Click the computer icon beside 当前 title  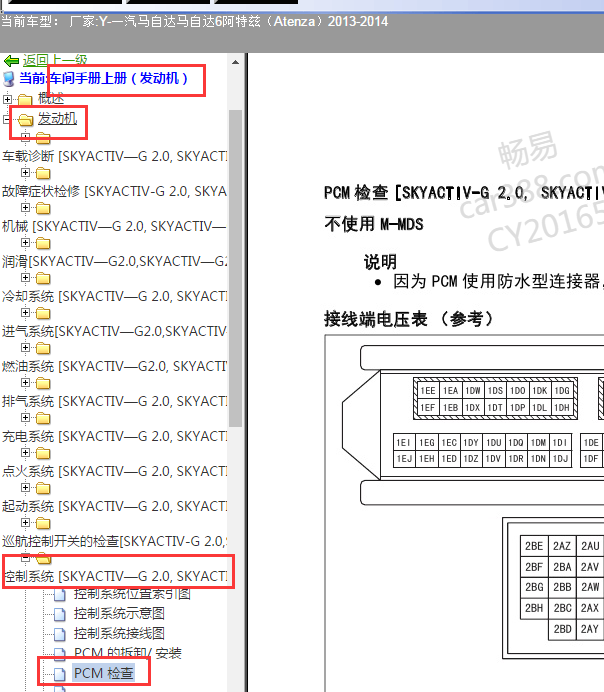click(x=9, y=79)
